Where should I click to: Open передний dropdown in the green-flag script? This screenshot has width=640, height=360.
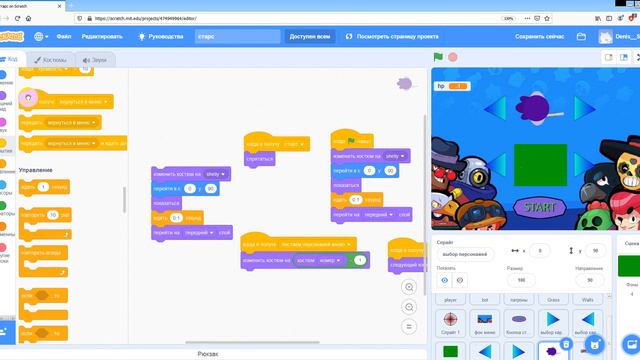coord(378,215)
